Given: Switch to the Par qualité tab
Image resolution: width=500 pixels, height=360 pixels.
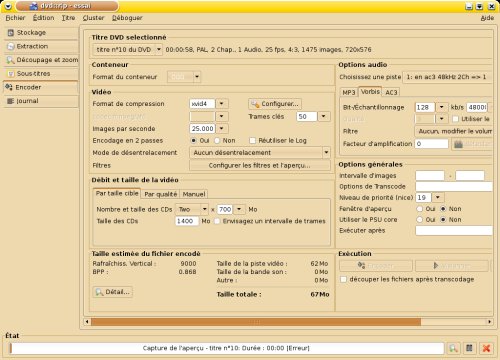Looking at the screenshot, I should (x=161, y=194).
